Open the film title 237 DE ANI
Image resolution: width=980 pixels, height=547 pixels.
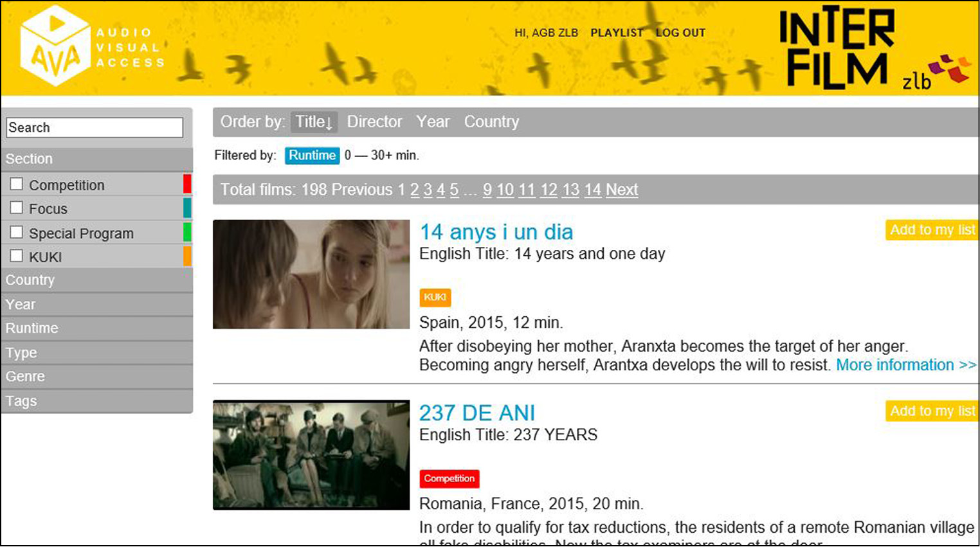point(477,413)
